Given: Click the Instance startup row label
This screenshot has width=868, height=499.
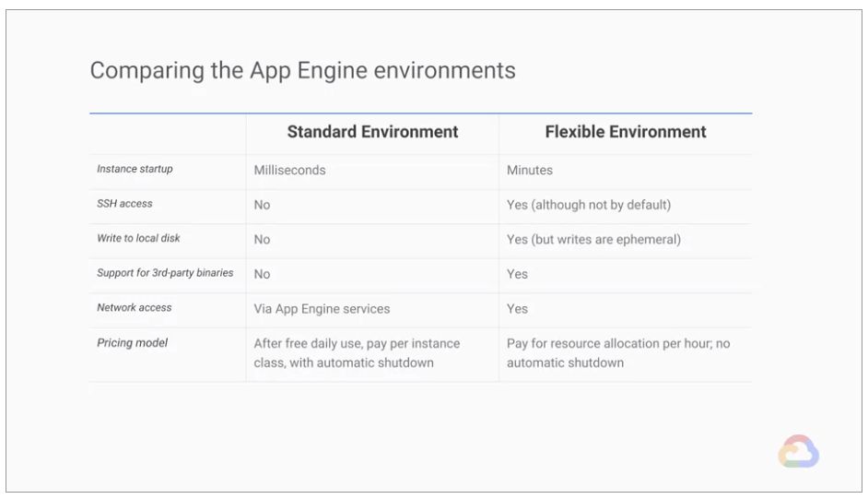Looking at the screenshot, I should pyautogui.click(x=135, y=169).
